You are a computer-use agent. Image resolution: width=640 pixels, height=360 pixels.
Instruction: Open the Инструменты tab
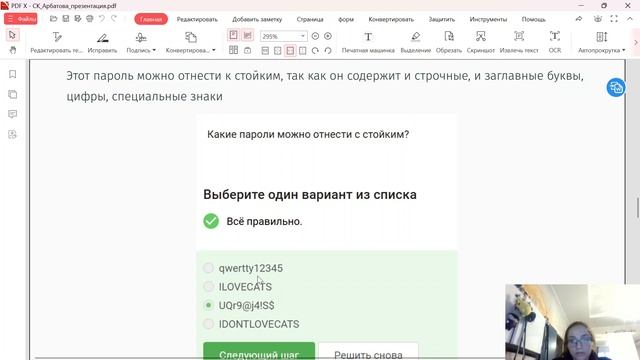pos(488,19)
